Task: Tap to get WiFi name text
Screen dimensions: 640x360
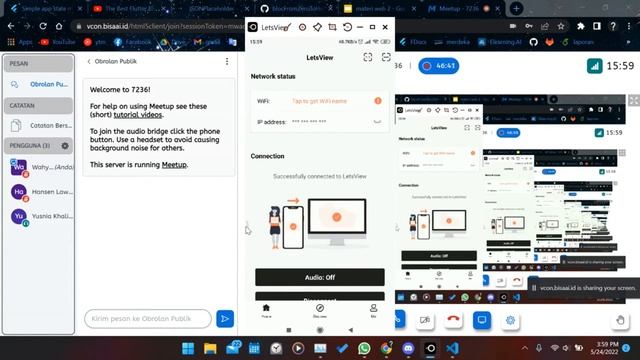Action: coord(319,101)
